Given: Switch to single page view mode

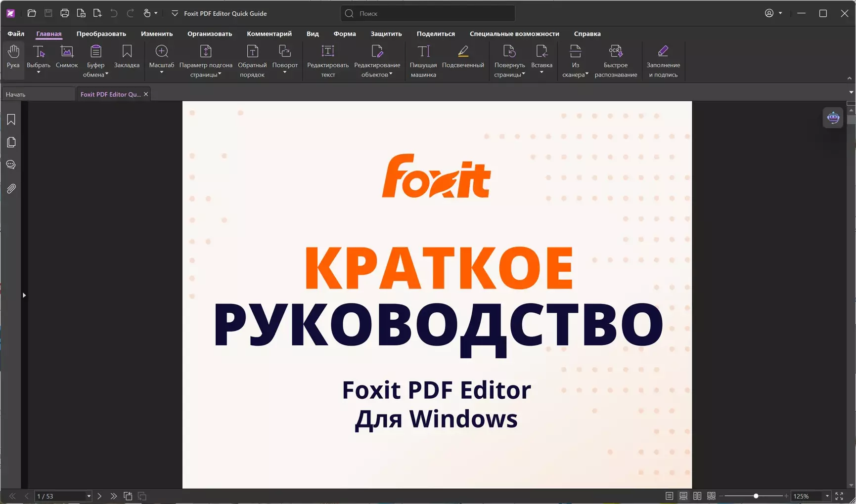Looking at the screenshot, I should point(669,496).
